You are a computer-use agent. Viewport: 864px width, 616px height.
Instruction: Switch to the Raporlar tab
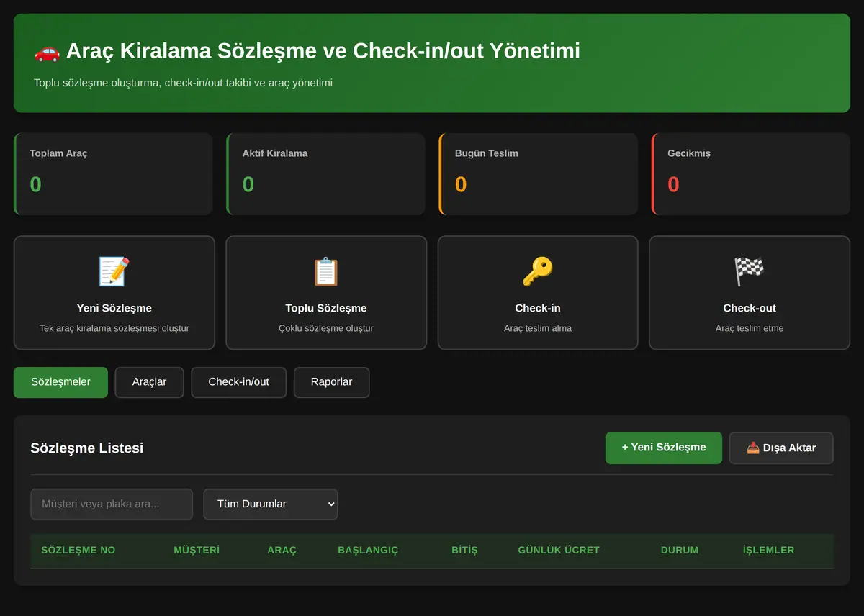[x=331, y=382]
